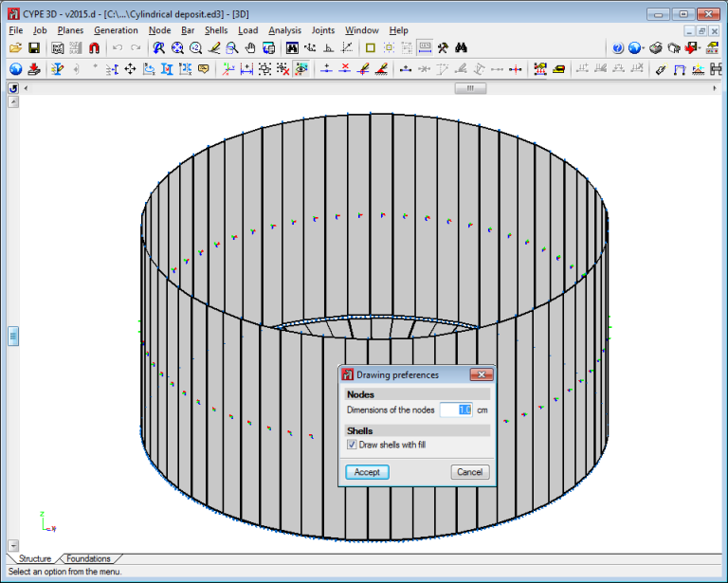
Task: Uncheck Draw shells with fill checkbox
Action: [x=352, y=445]
